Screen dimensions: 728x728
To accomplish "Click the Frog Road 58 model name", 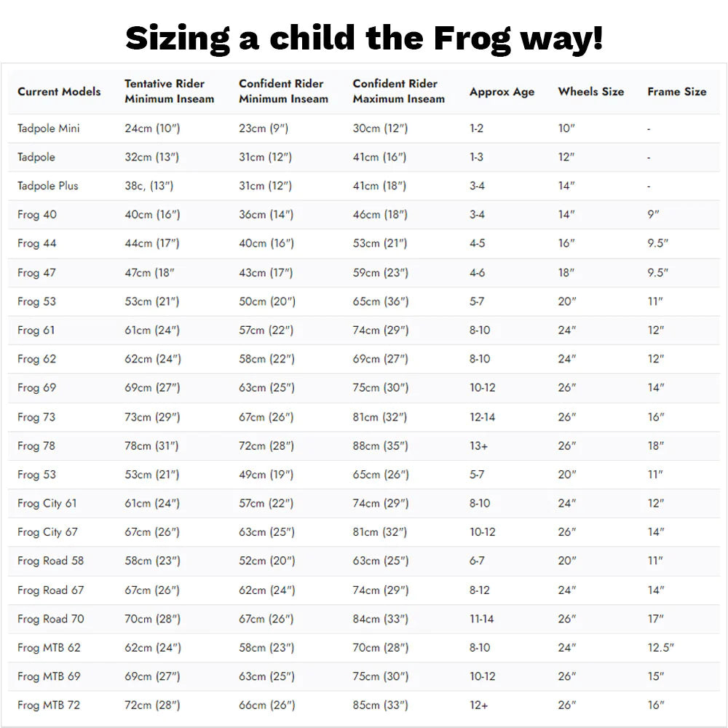I will click(51, 561).
